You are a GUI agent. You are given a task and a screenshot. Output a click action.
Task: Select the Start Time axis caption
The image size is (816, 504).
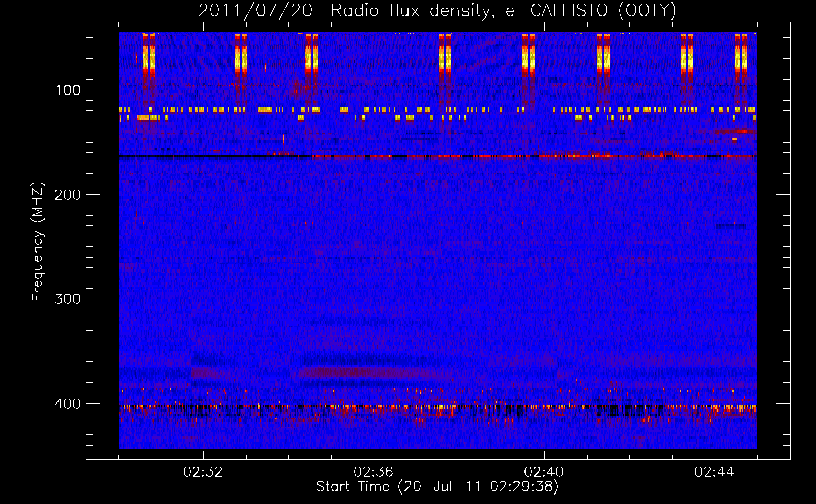[437, 487]
